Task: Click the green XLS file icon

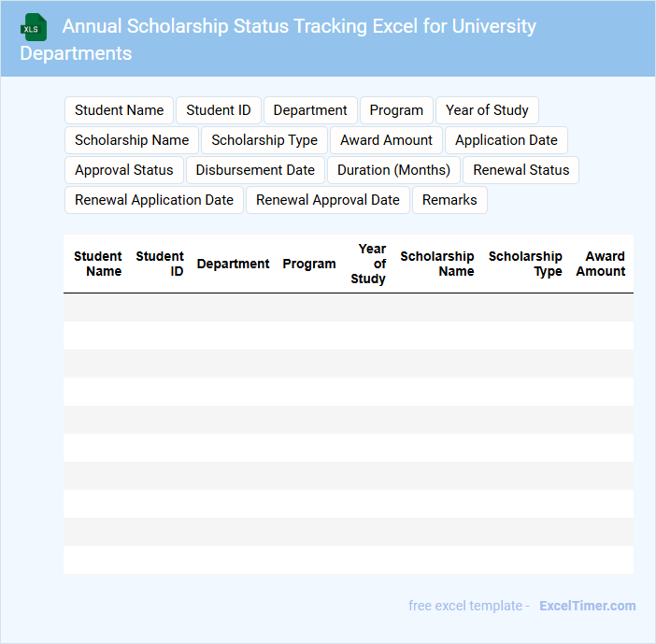Action: (x=34, y=27)
